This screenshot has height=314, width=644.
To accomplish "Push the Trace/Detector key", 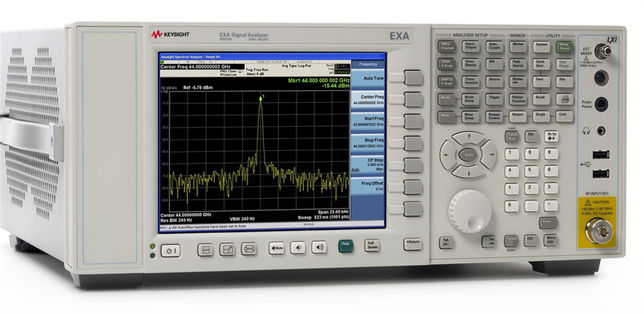I will click(x=470, y=81).
